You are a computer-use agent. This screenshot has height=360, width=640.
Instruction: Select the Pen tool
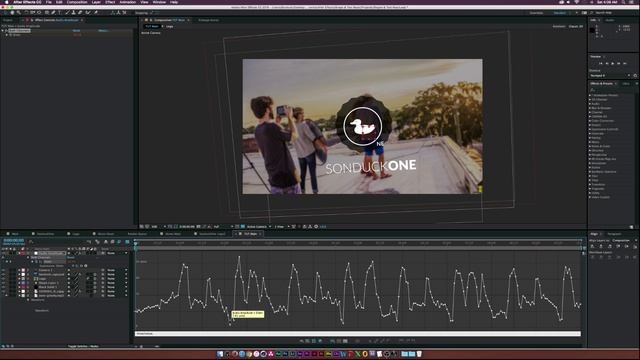[x=53, y=13]
